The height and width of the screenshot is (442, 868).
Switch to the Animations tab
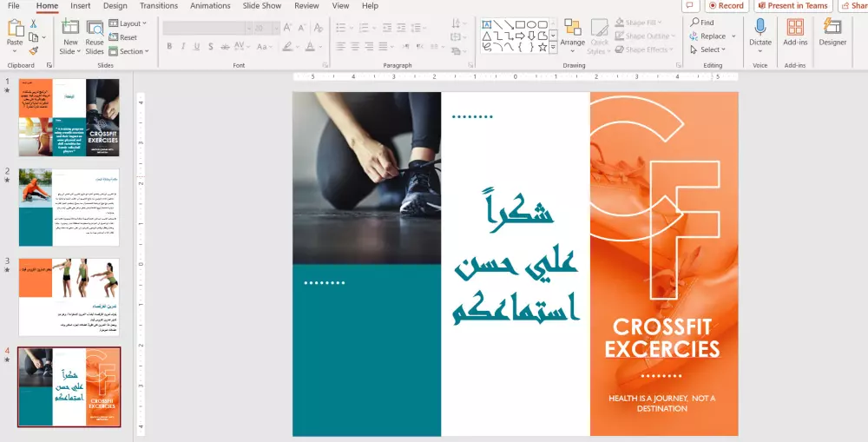tap(210, 5)
